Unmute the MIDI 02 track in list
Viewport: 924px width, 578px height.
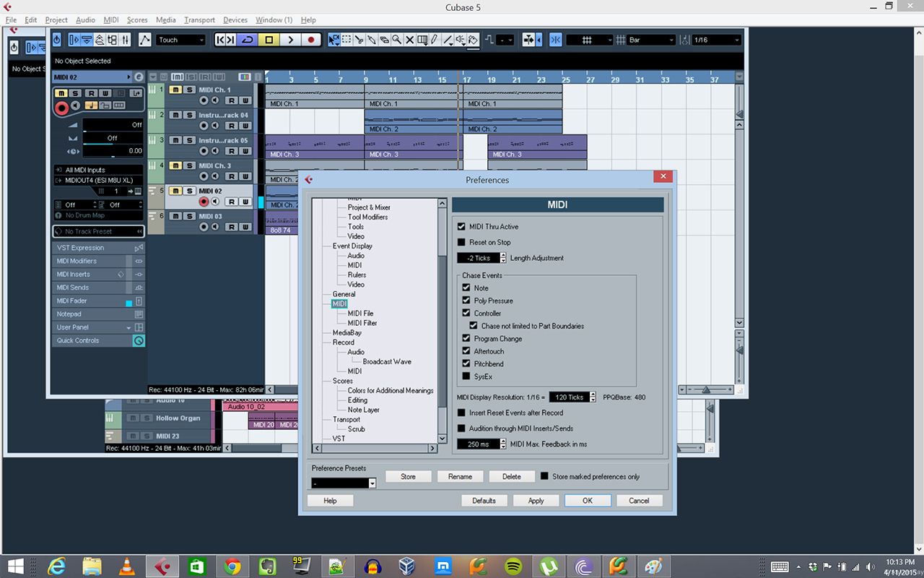(175, 191)
